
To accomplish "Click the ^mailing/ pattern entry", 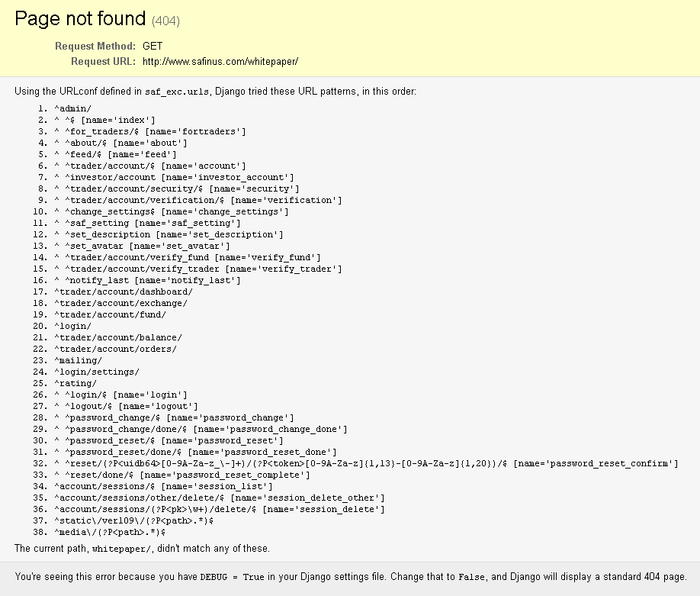I will [x=78, y=360].
